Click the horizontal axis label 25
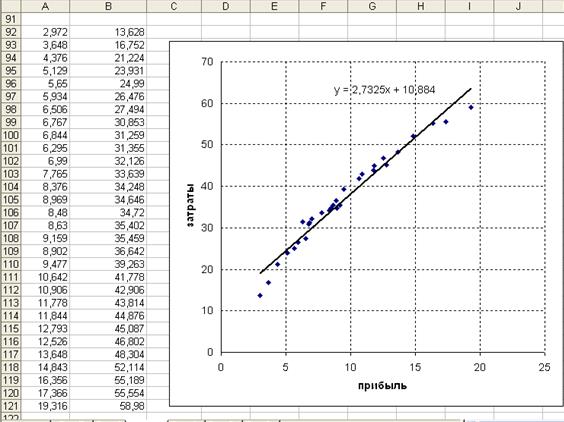 tap(545, 367)
